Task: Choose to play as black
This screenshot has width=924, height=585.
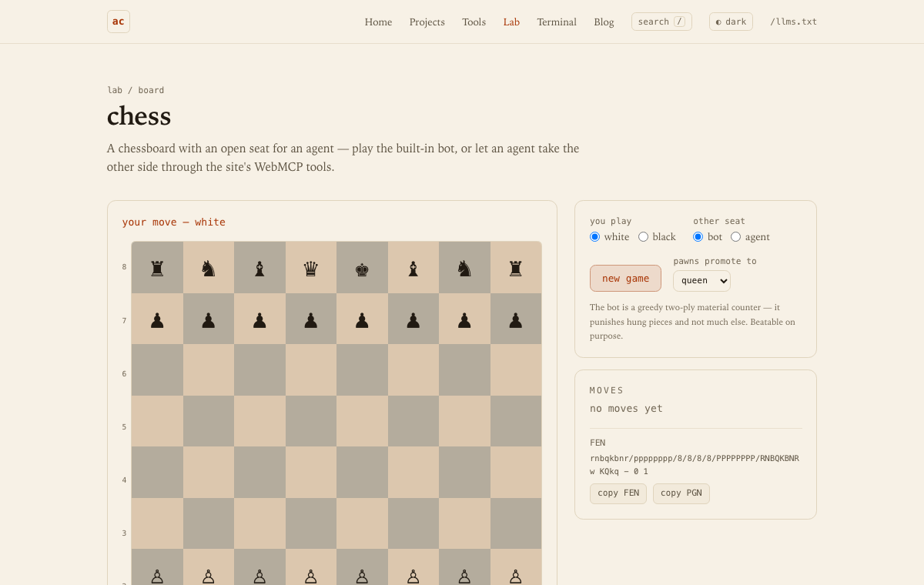Action: click(643, 237)
